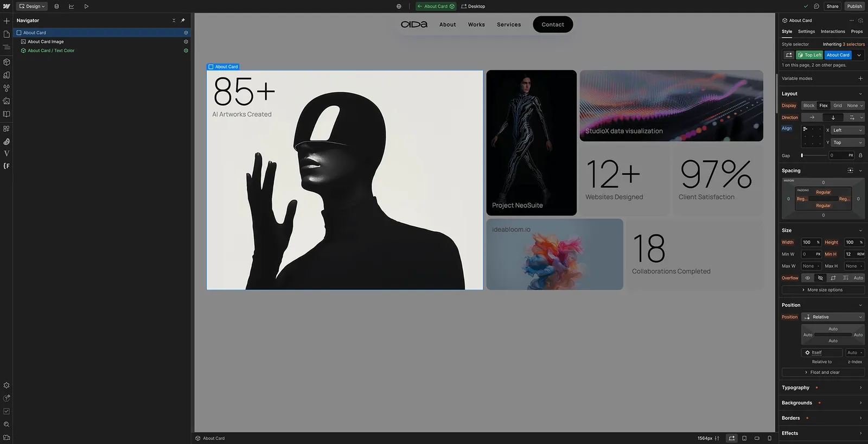
Task: Open the Webflow logo menu
Action: [x=7, y=7]
